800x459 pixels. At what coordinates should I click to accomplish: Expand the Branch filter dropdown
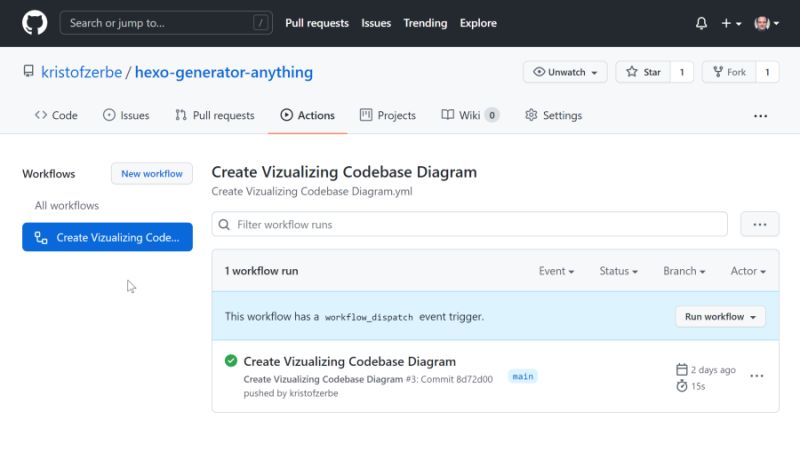click(684, 271)
